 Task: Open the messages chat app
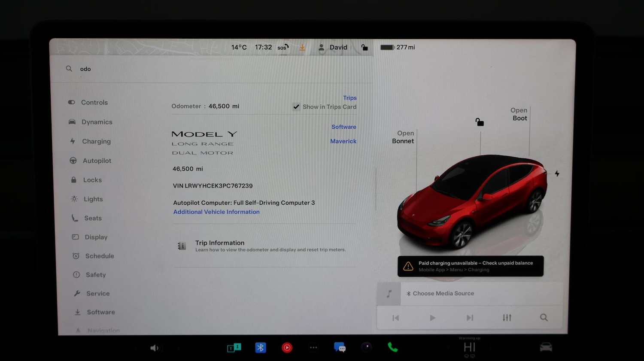tap(340, 347)
